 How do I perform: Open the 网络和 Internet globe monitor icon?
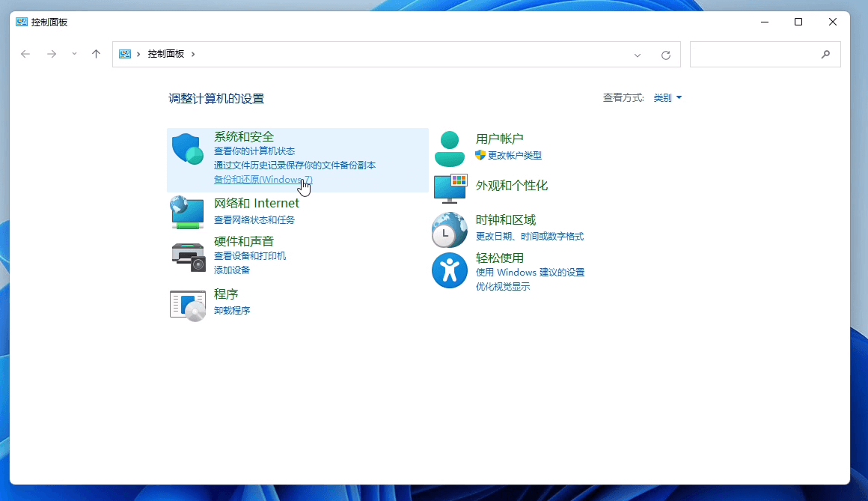click(x=187, y=212)
